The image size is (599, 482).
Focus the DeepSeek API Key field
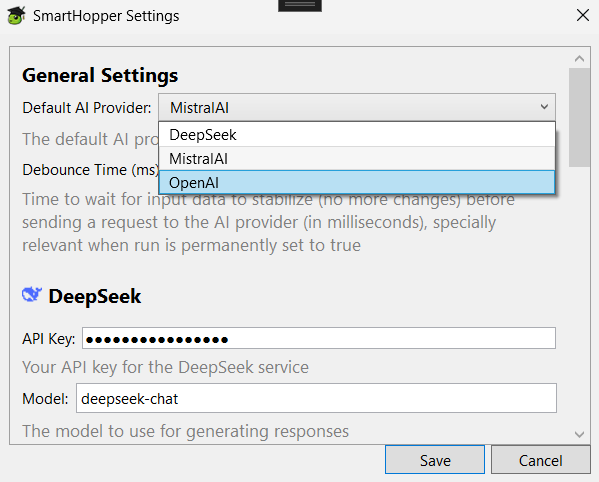(x=319, y=338)
